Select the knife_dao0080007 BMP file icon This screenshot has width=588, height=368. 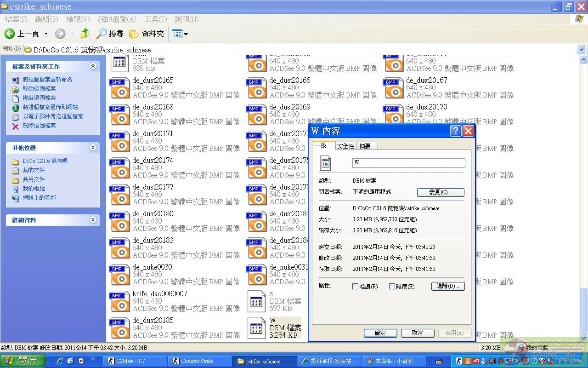tap(119, 301)
